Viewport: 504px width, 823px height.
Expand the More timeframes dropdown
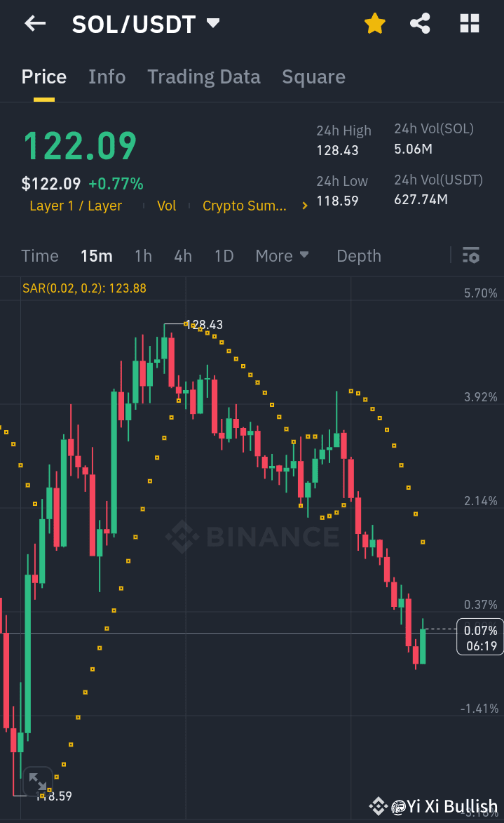(282, 255)
